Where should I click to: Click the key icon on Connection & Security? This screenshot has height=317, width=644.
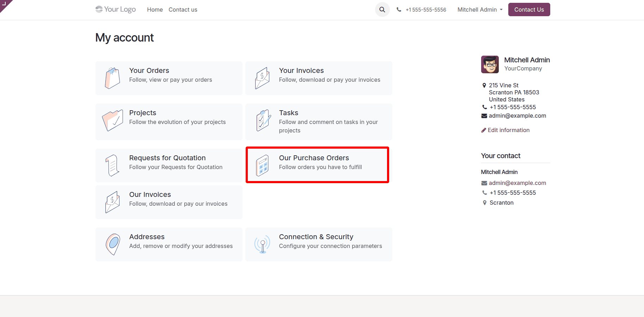(262, 244)
